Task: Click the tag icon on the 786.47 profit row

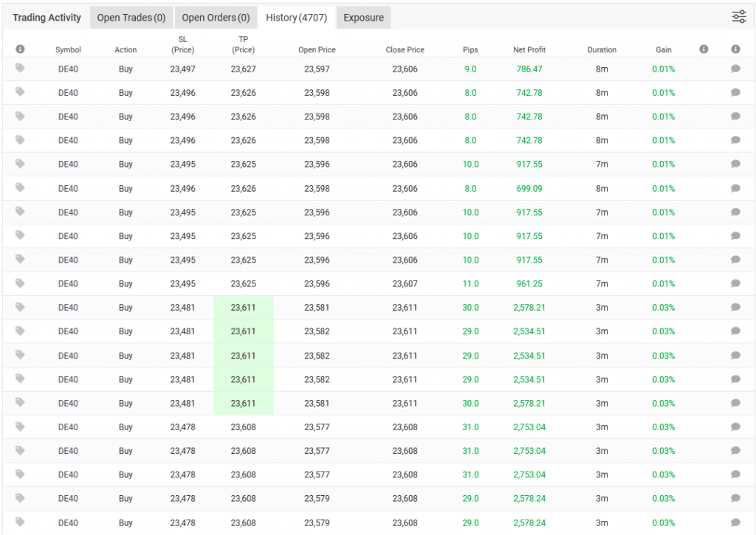Action: point(20,68)
